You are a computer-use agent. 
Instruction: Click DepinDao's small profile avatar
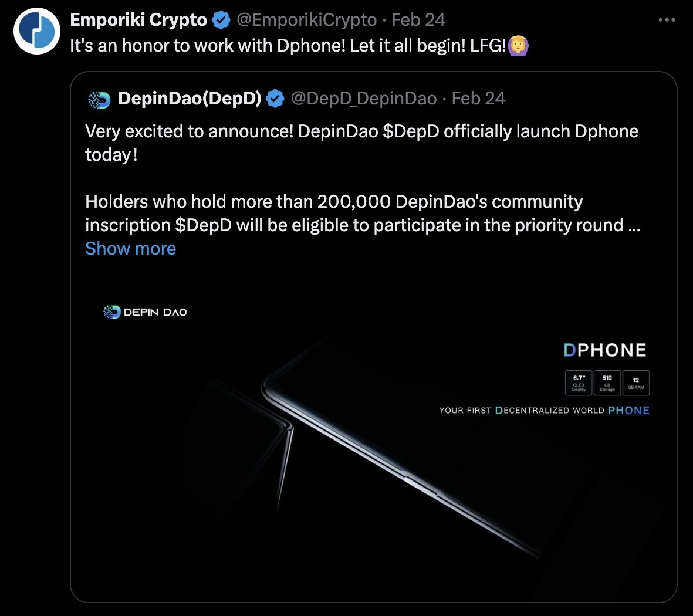point(100,99)
